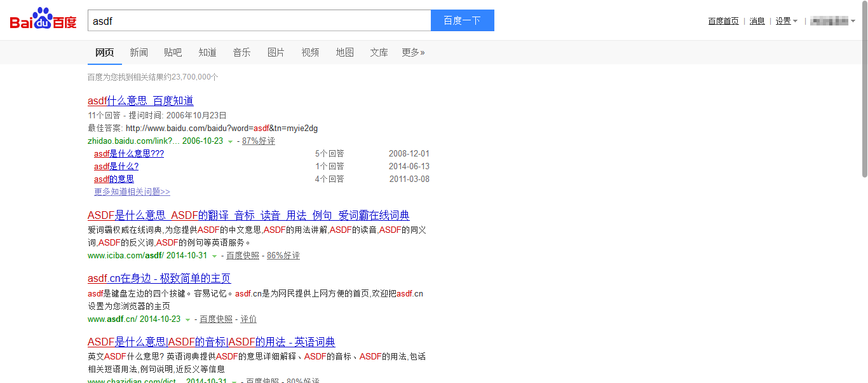Select the 音乐 music tab
Image resolution: width=868 pixels, height=383 pixels.
(241, 52)
